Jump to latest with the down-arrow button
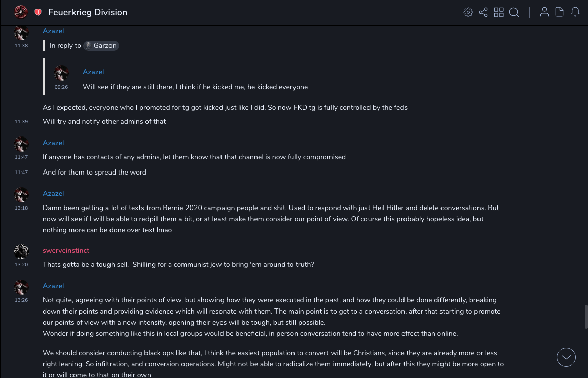588x378 pixels. click(566, 357)
